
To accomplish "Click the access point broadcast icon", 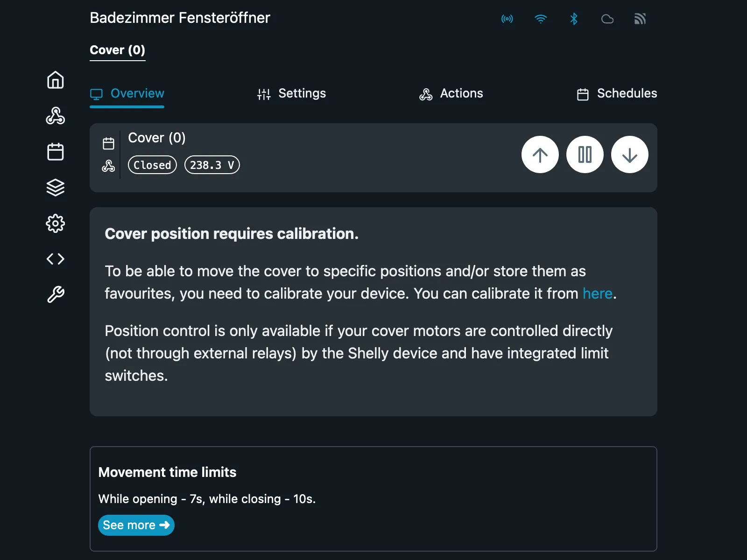I will 507,19.
